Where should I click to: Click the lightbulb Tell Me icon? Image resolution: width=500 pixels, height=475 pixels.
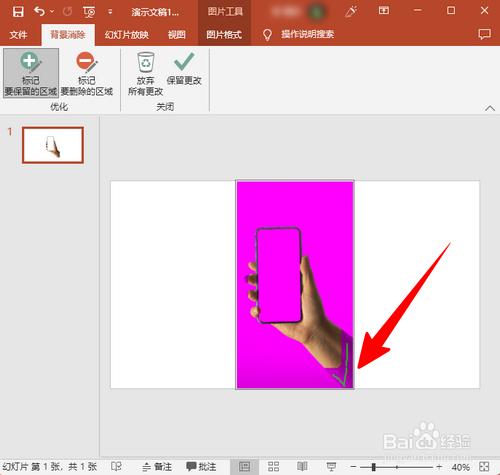267,34
